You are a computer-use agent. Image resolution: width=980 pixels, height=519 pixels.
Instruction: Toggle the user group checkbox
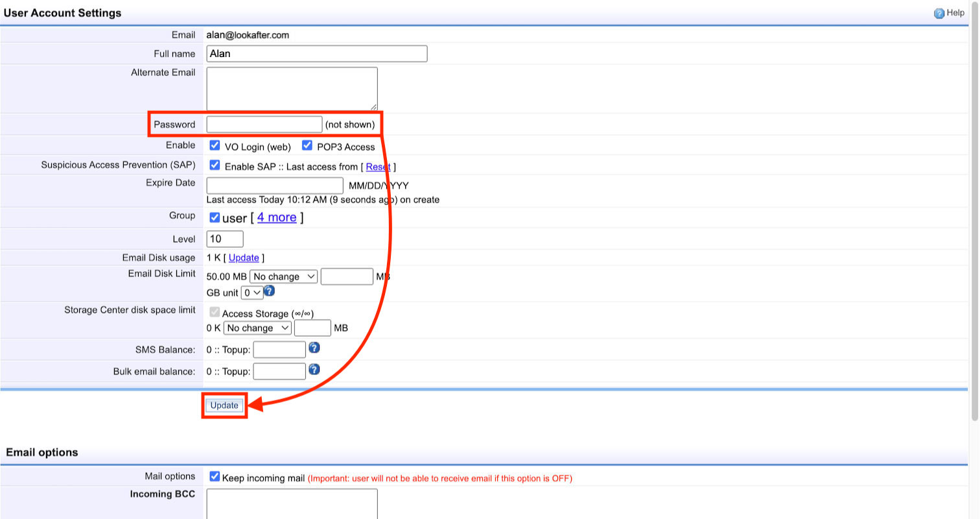tap(215, 218)
